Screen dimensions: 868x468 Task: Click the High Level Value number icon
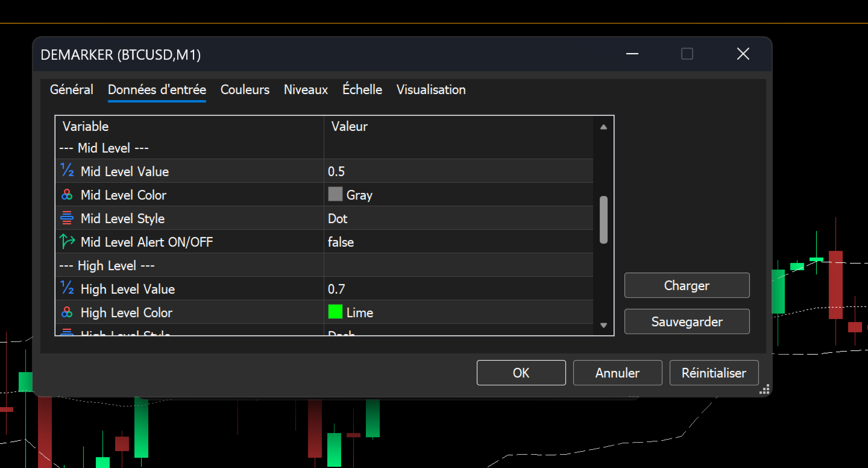(67, 288)
